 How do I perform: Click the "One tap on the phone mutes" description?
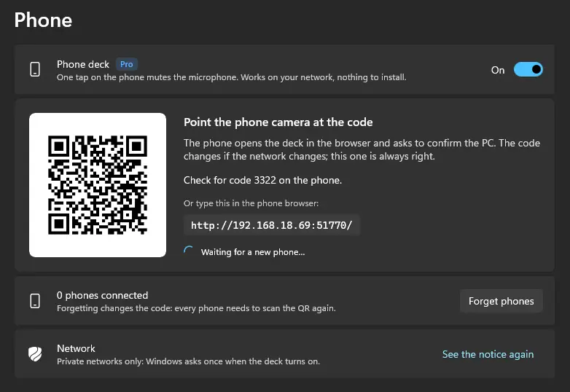point(231,77)
